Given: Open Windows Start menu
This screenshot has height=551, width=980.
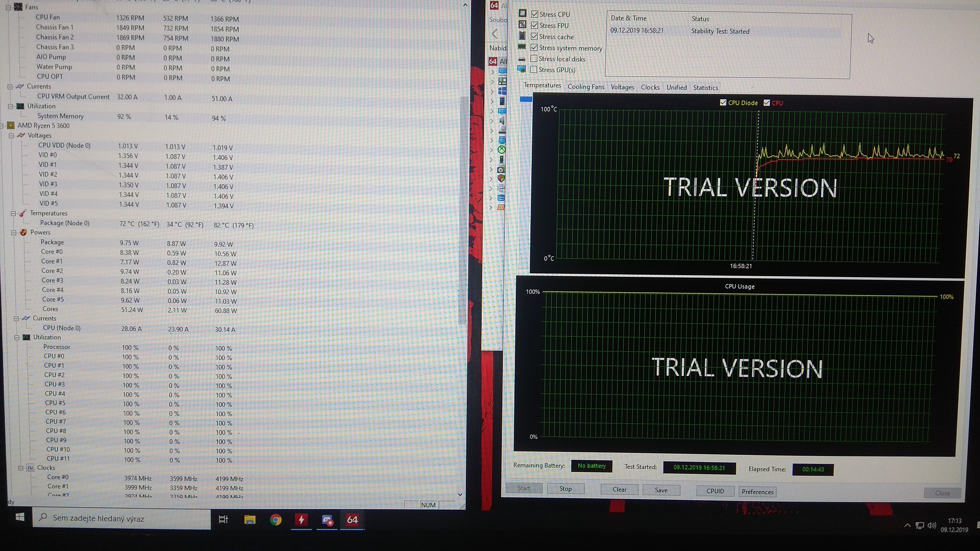Looking at the screenshot, I should 20,517.
